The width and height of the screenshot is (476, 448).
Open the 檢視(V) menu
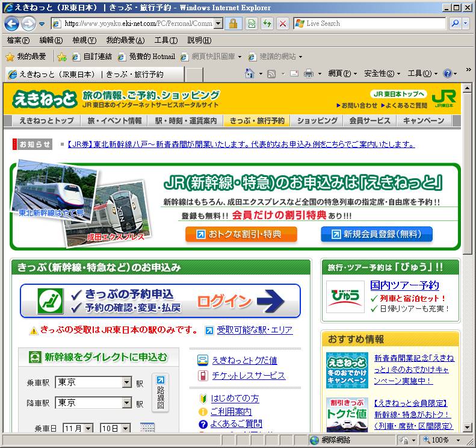click(84, 40)
